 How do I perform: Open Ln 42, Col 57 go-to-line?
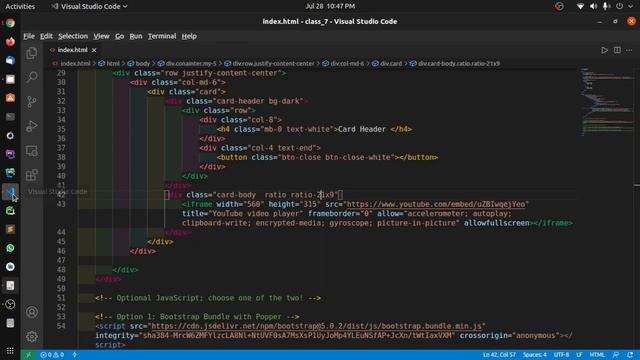[499, 355]
